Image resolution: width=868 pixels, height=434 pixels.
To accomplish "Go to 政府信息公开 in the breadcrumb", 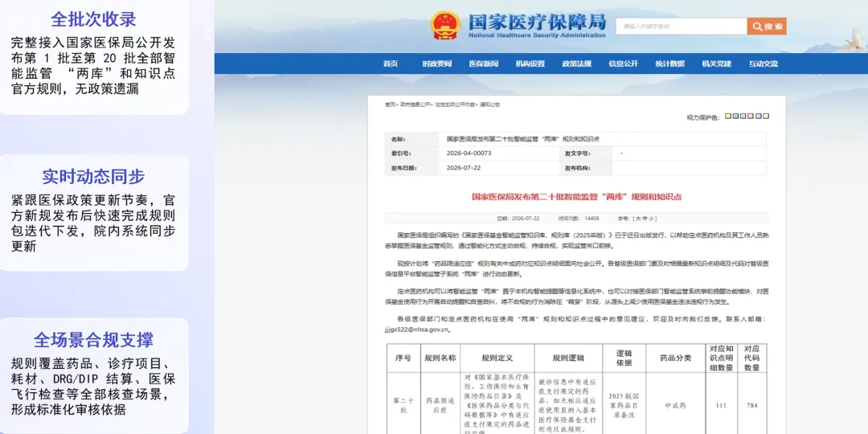I will coord(416,104).
